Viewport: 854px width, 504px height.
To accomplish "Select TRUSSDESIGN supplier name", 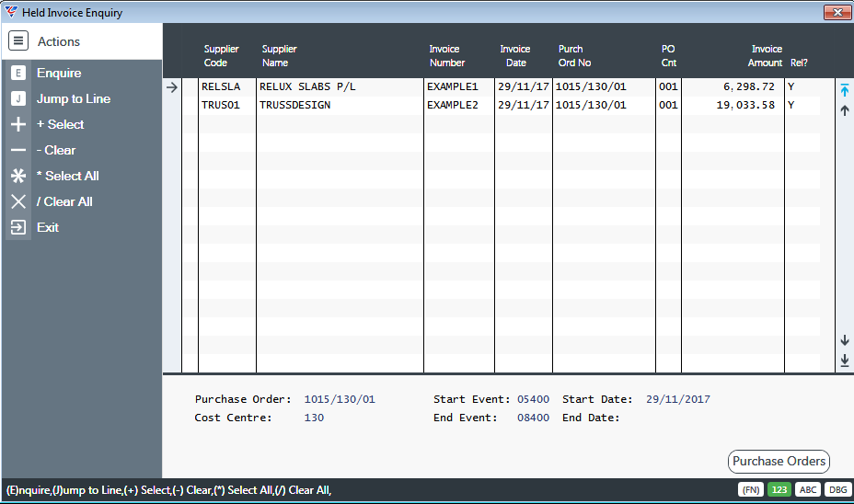I will 294,105.
